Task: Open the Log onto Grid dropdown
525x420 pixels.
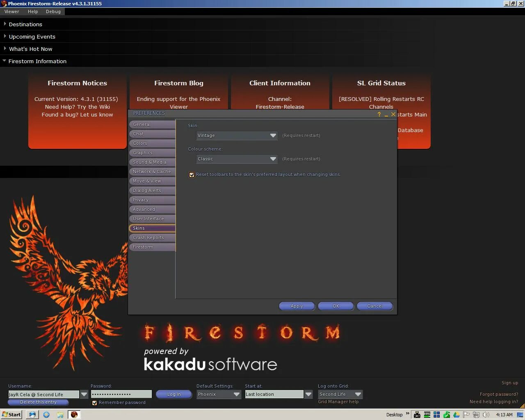Action: pos(340,394)
